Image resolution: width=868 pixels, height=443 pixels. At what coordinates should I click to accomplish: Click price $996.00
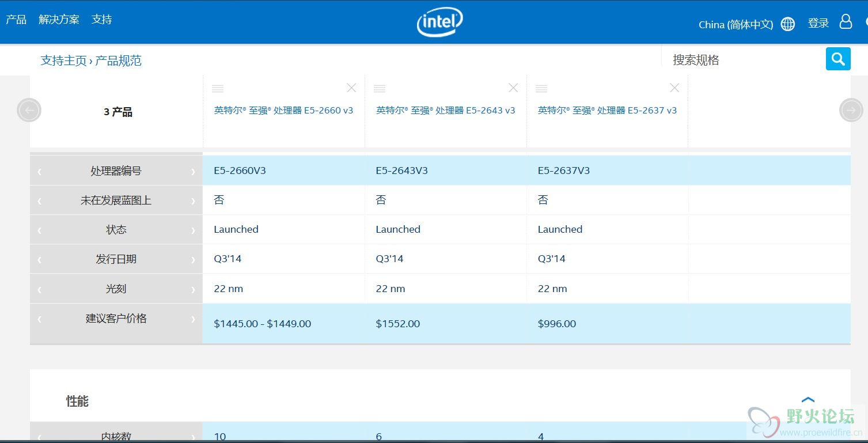tap(556, 324)
